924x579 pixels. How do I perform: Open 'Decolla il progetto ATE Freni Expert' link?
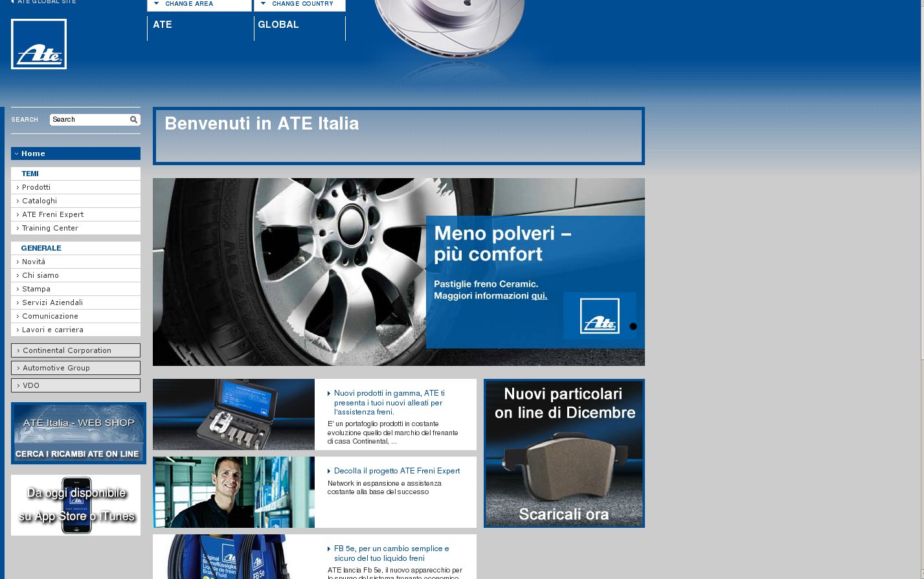coord(396,471)
